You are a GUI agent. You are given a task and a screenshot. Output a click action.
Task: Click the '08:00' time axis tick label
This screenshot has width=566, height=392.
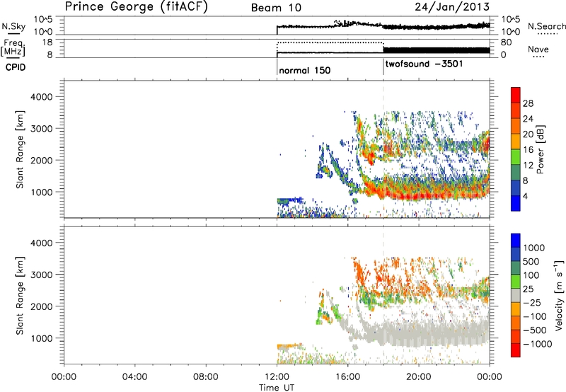click(206, 377)
